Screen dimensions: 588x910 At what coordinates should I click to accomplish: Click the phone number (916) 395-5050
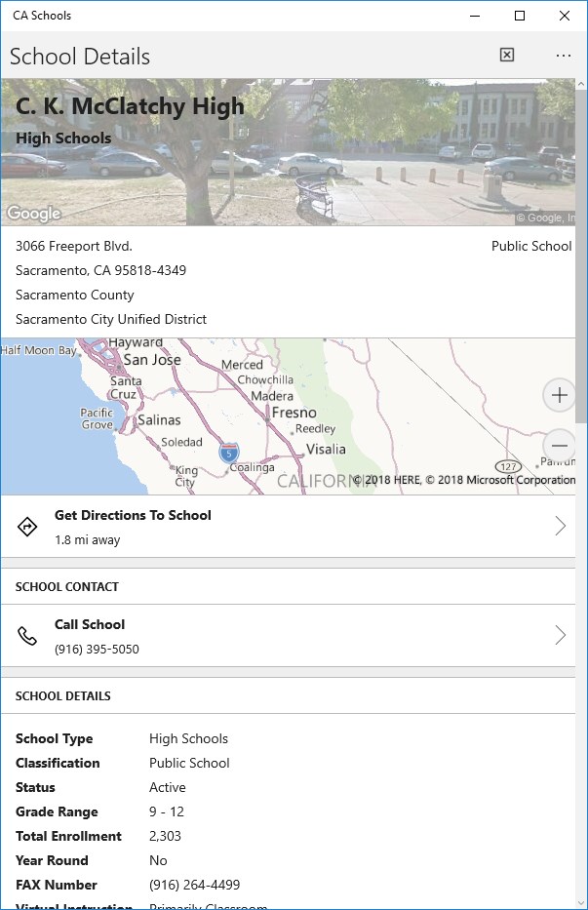(x=97, y=649)
